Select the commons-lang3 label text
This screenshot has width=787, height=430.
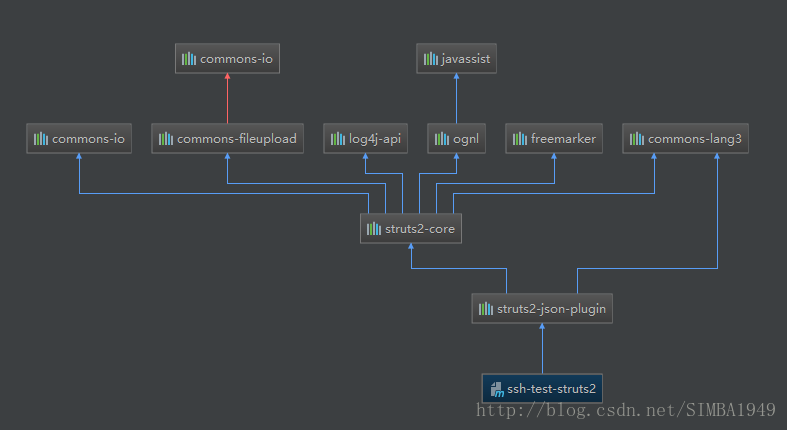tap(695, 139)
